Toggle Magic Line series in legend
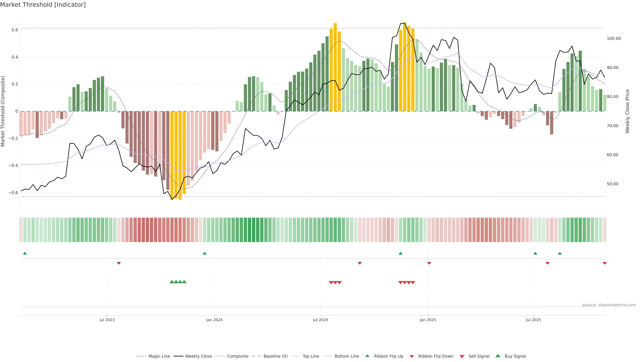This screenshot has width=644, height=362. point(159,356)
